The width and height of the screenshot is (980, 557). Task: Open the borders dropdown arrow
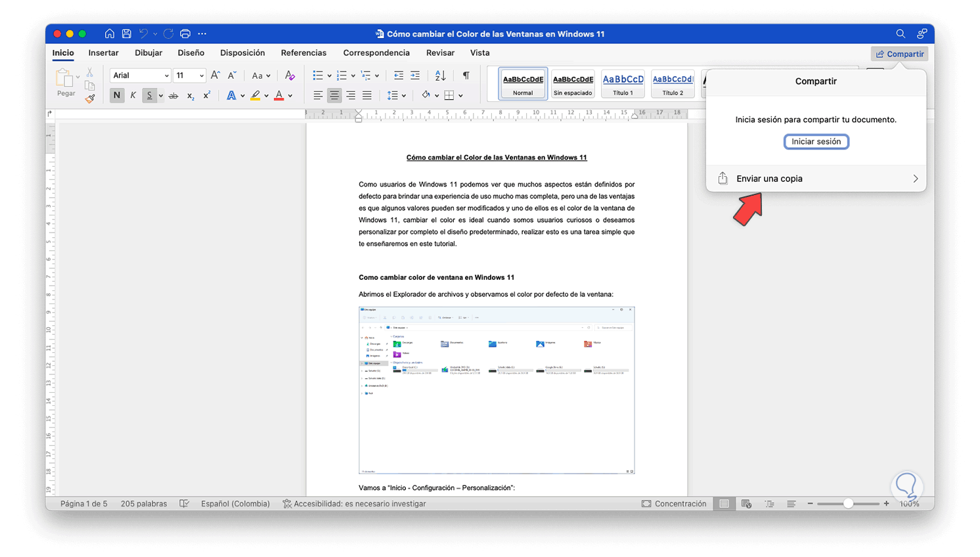[460, 96]
